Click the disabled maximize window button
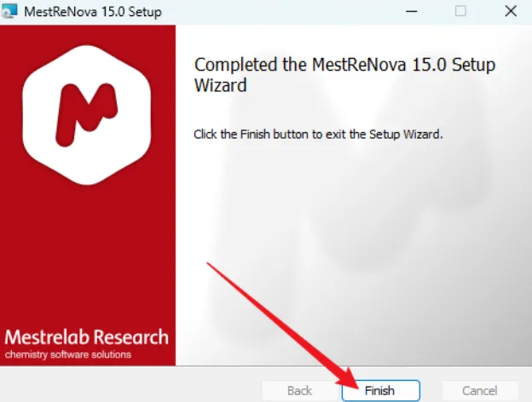Viewport: 532px width, 402px height. coord(460,11)
